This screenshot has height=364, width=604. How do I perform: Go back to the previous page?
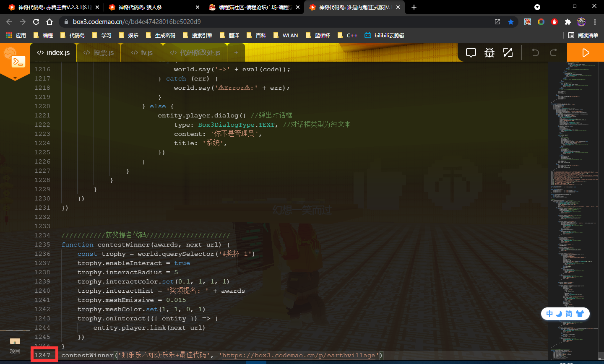(x=9, y=22)
